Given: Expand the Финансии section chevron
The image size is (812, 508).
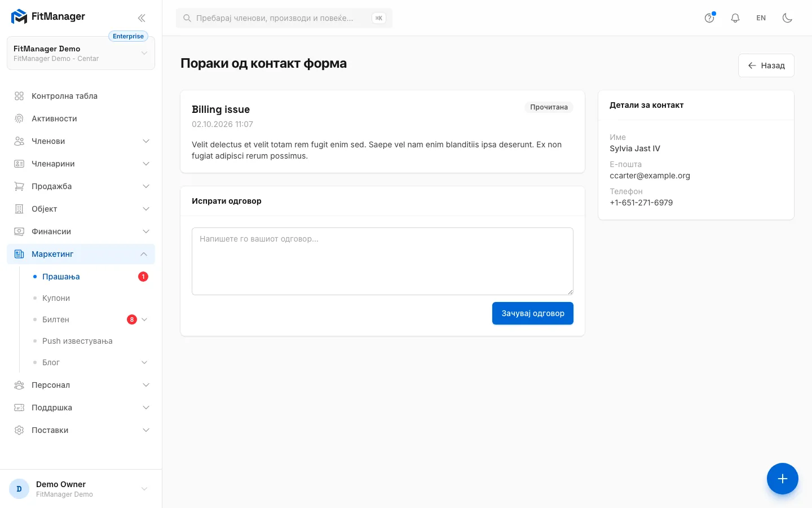Looking at the screenshot, I should [x=146, y=231].
